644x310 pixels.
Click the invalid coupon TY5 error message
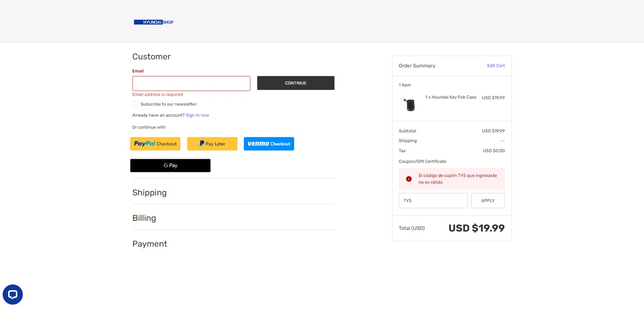point(458,179)
